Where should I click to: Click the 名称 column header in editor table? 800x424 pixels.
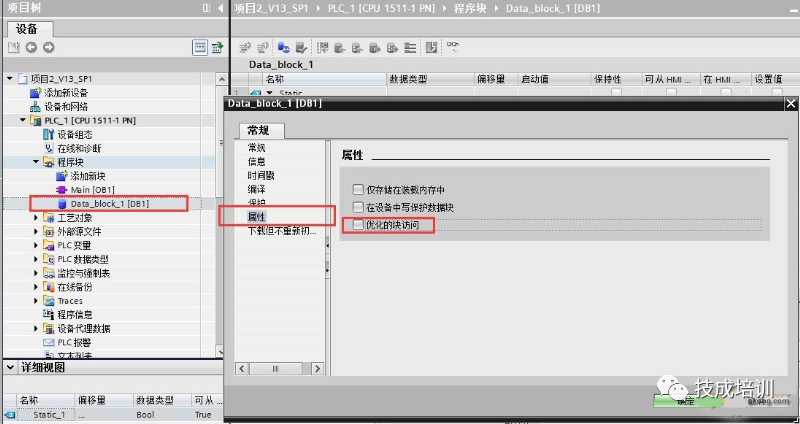(x=324, y=79)
